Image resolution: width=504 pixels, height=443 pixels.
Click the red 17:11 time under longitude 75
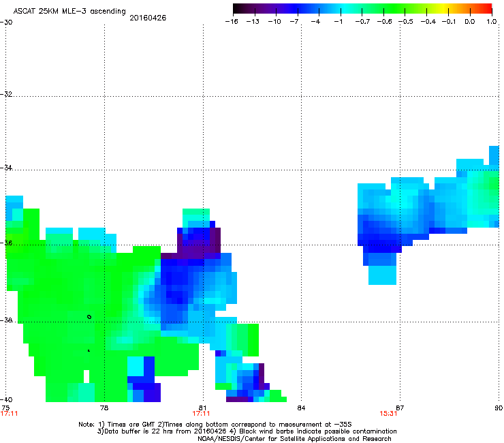(9, 414)
